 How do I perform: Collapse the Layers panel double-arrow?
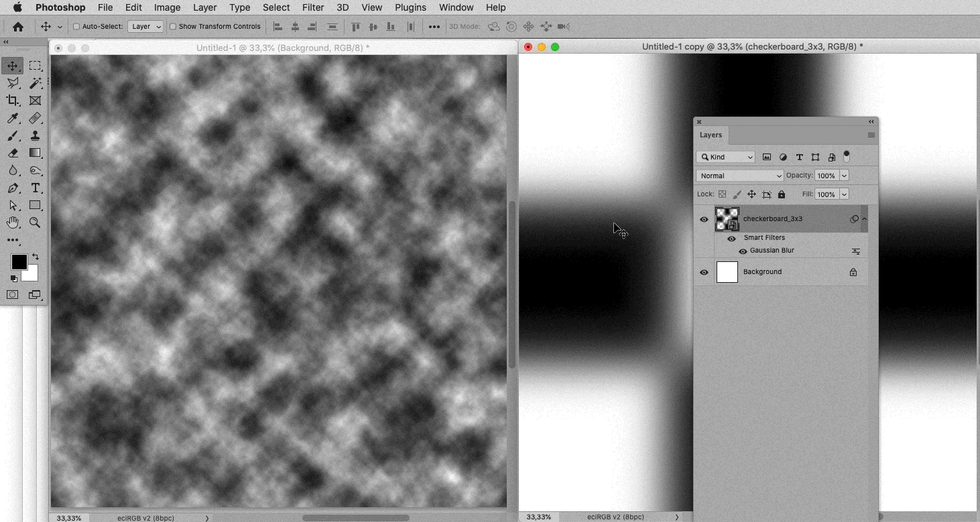(871, 122)
